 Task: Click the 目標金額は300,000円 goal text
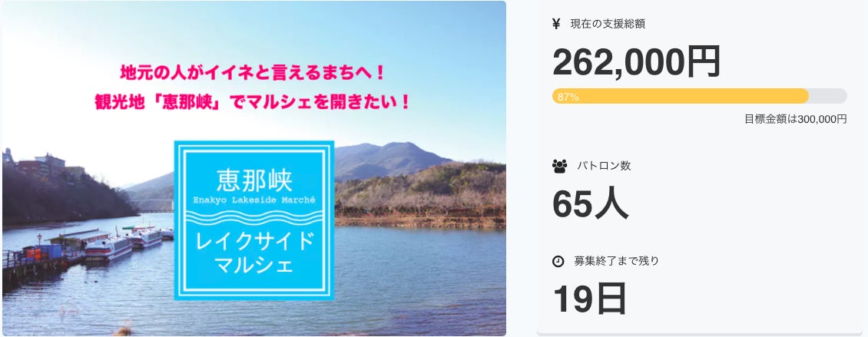point(795,119)
